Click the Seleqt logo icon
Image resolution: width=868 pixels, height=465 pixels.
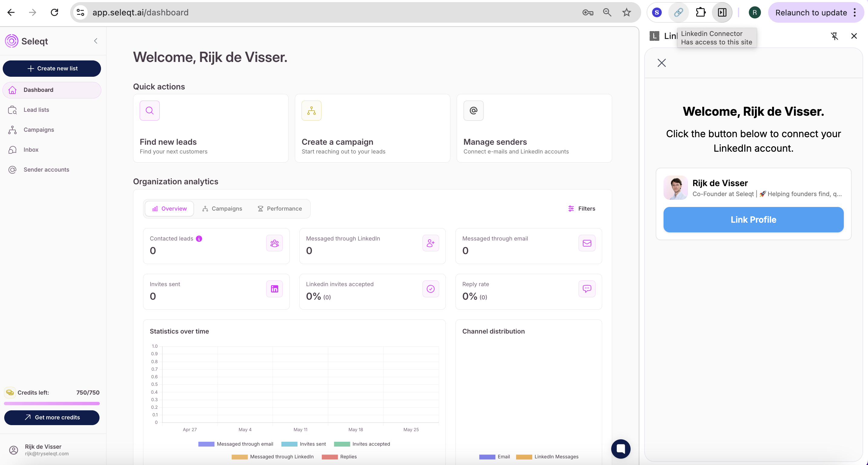pos(12,41)
